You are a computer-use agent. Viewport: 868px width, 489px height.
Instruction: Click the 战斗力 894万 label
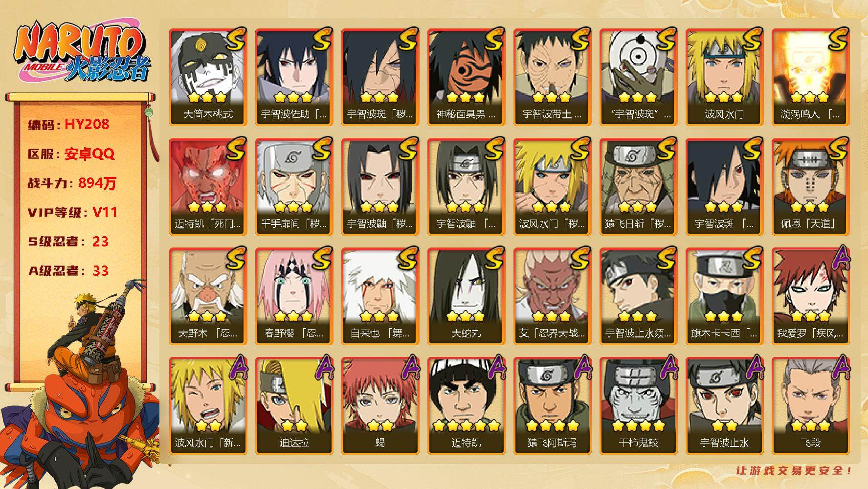72,183
